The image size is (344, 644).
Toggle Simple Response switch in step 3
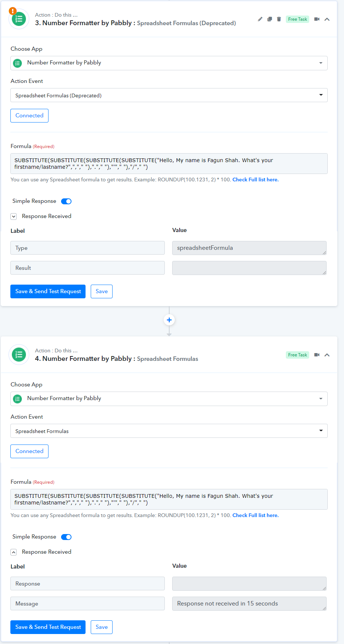point(66,201)
